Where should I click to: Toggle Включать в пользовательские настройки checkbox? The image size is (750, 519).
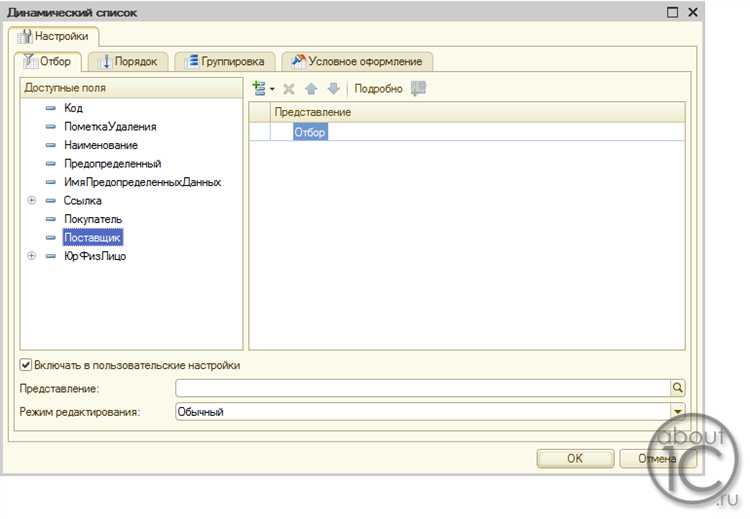point(26,365)
